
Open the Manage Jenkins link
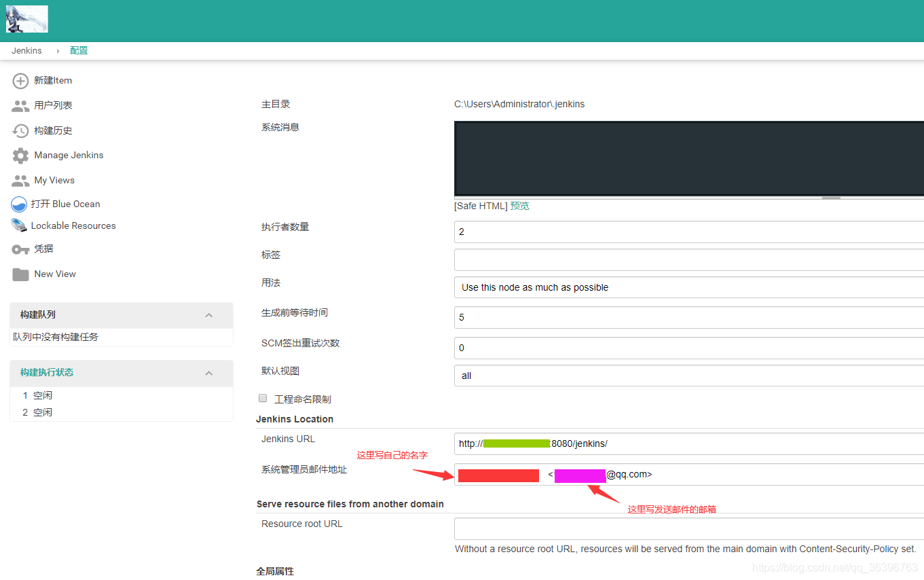(x=69, y=155)
